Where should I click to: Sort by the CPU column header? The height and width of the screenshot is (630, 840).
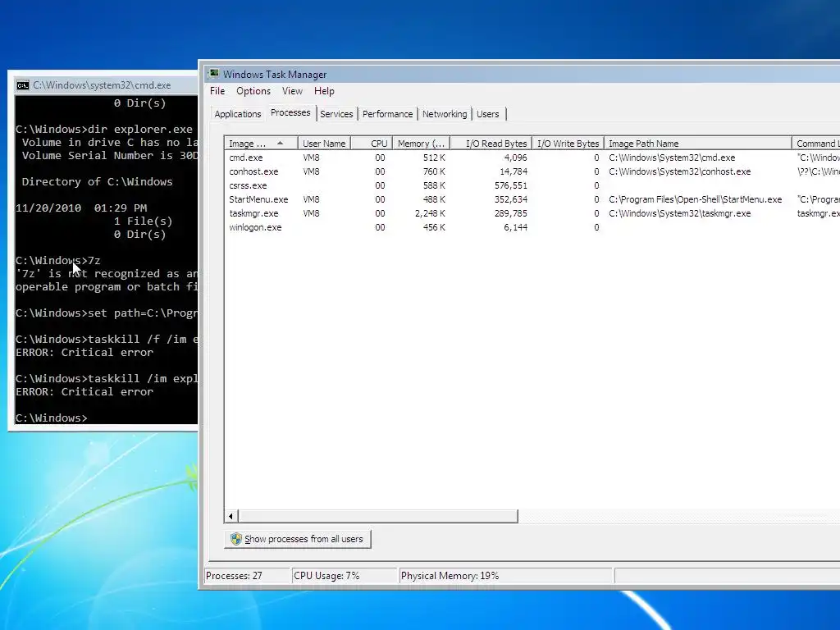pos(372,143)
